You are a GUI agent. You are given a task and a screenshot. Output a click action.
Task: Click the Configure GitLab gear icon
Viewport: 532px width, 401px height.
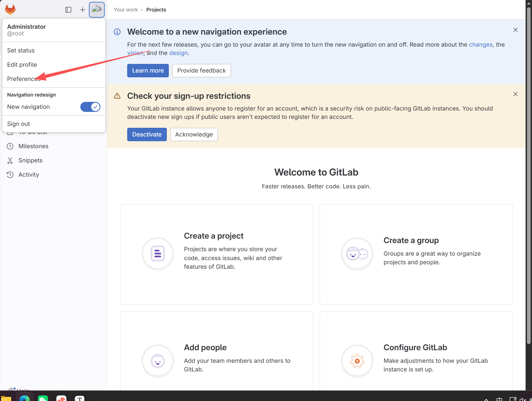click(x=357, y=361)
